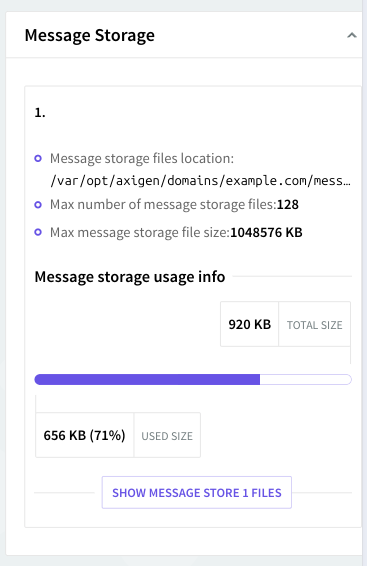Click the max storage files value 128
This screenshot has height=566, width=367.
pos(288,205)
